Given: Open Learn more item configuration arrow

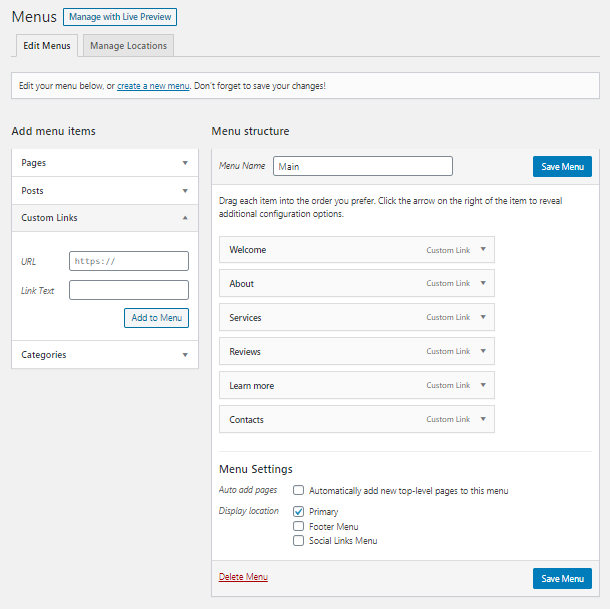Looking at the screenshot, I should pyautogui.click(x=483, y=385).
